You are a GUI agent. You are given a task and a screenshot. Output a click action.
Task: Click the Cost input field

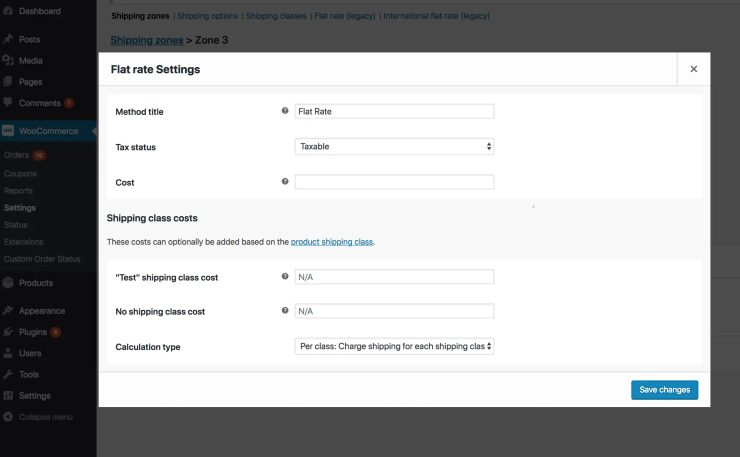coord(394,182)
